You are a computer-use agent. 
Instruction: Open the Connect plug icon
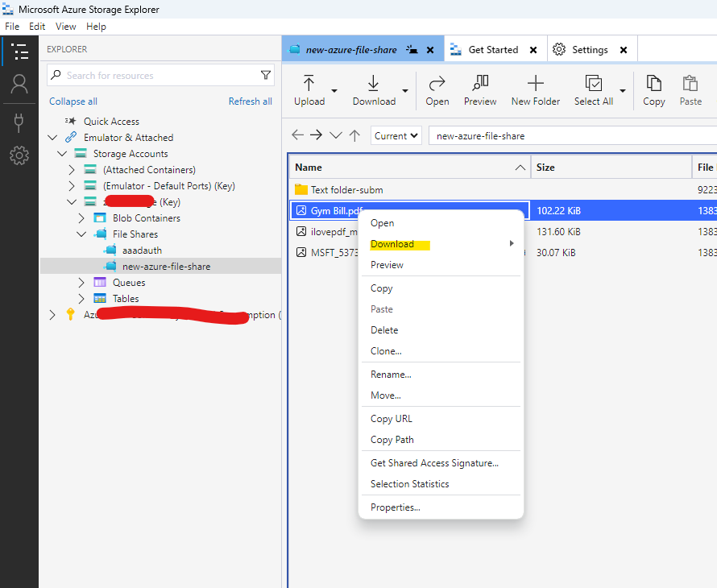19,122
